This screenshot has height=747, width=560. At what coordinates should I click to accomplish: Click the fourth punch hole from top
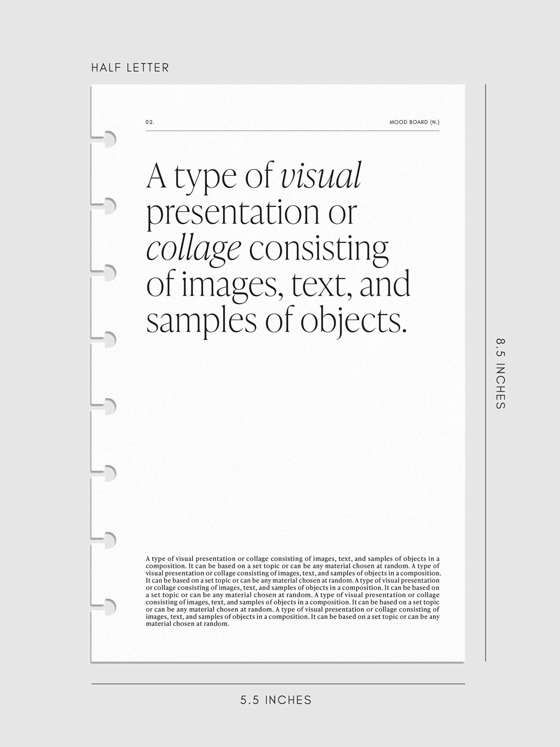pos(109,339)
